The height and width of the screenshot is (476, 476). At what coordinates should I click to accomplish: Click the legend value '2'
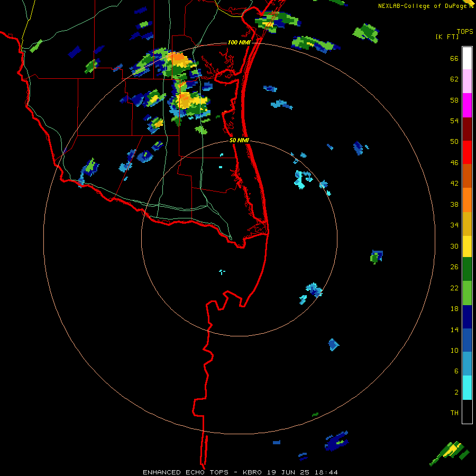click(x=456, y=392)
